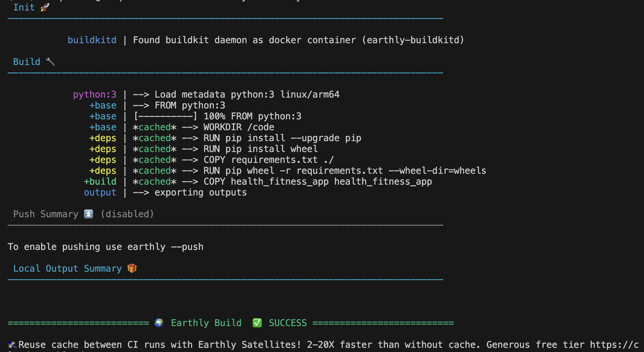Click the green checkmark before SUCCESS
The image size is (644, 352).
pyautogui.click(x=257, y=323)
